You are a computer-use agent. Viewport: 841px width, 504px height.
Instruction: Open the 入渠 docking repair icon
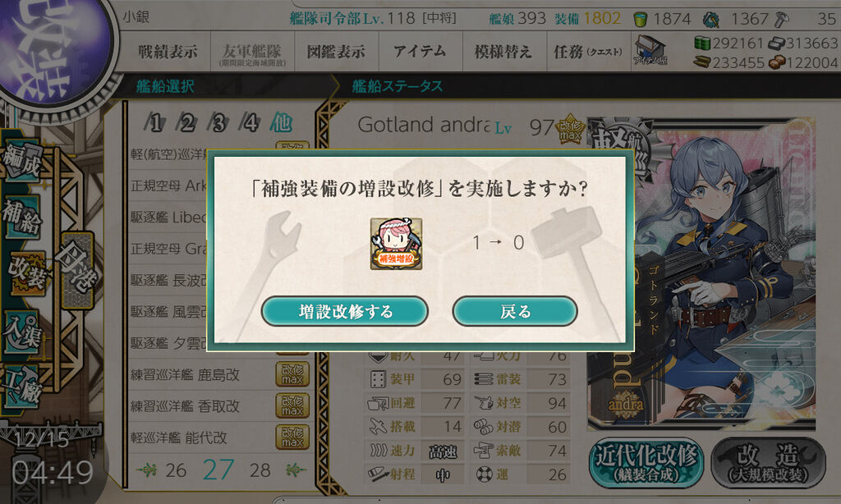(22, 332)
